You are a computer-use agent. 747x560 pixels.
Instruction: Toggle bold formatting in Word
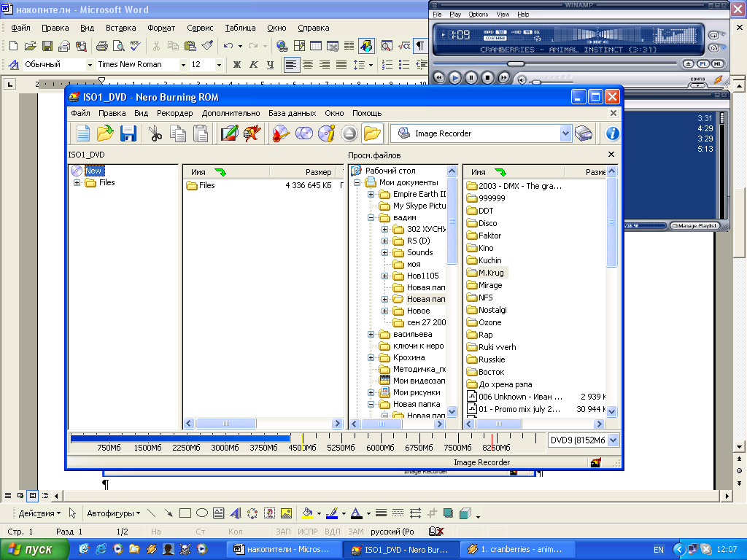pyautogui.click(x=237, y=65)
